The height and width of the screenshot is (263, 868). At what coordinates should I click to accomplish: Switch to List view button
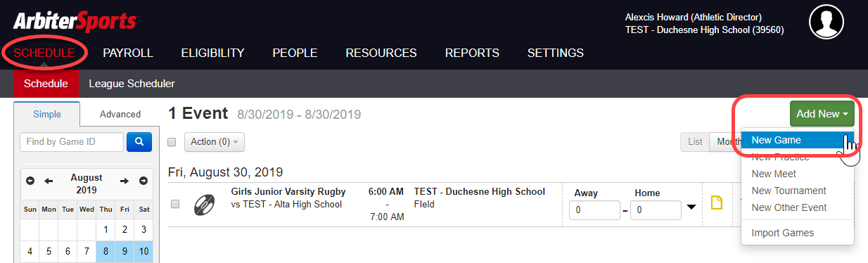point(695,141)
